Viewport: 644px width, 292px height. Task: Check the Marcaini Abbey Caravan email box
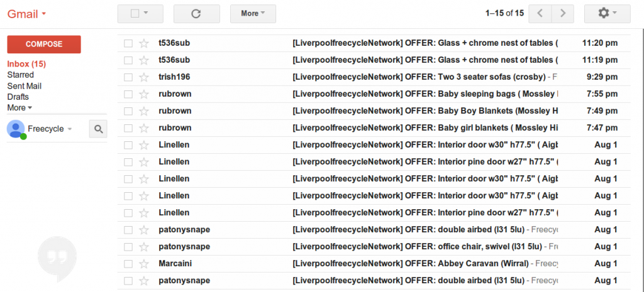tap(128, 264)
